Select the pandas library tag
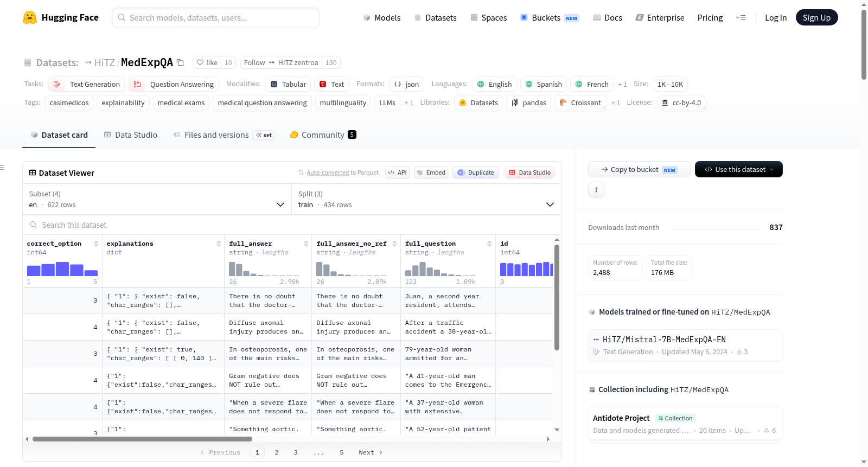This screenshot has height=467, width=868. pyautogui.click(x=529, y=103)
